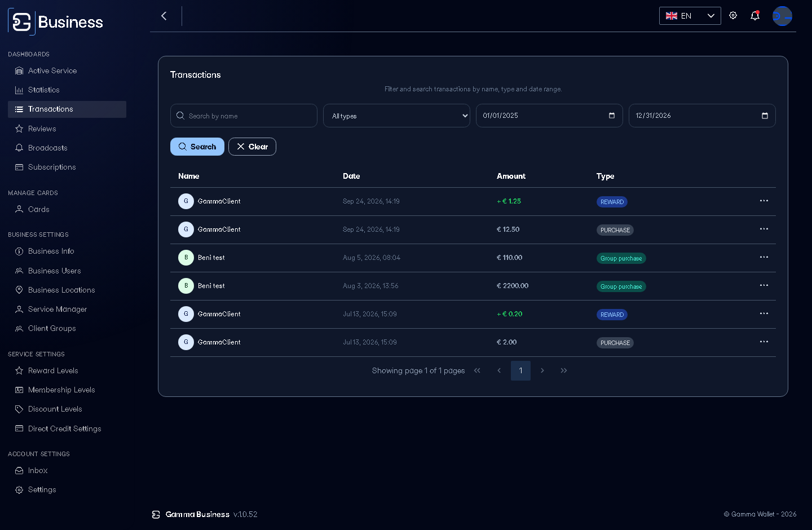Click the start date field 01/01/2025
Image resolution: width=812 pixels, height=530 pixels.
[549, 116]
